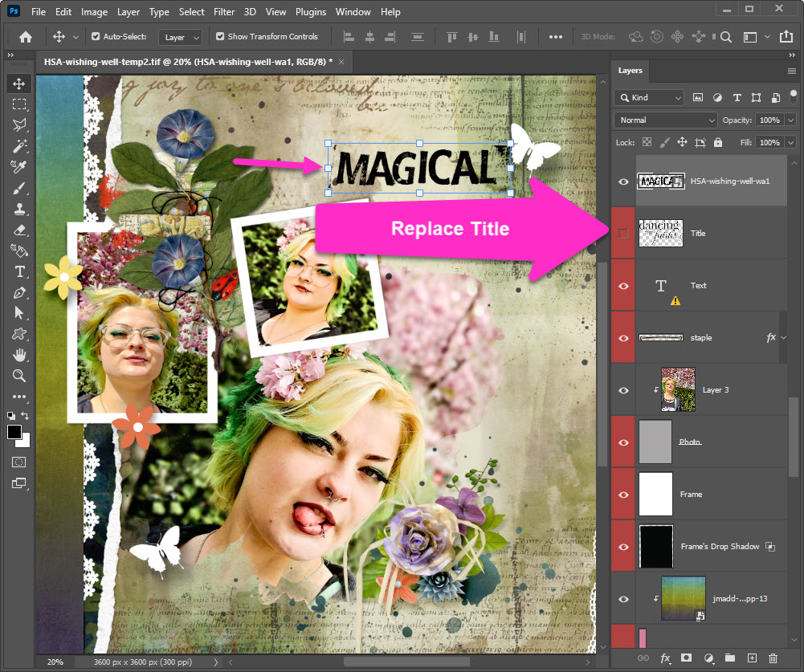This screenshot has width=804, height=672.
Task: Choose the Zoom tool in toolbar
Action: [19, 376]
